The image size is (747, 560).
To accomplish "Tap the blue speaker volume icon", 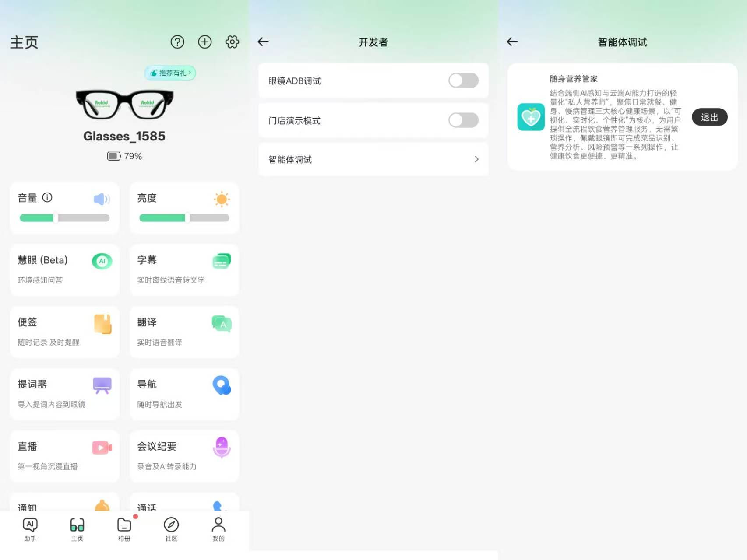I will click(x=102, y=199).
